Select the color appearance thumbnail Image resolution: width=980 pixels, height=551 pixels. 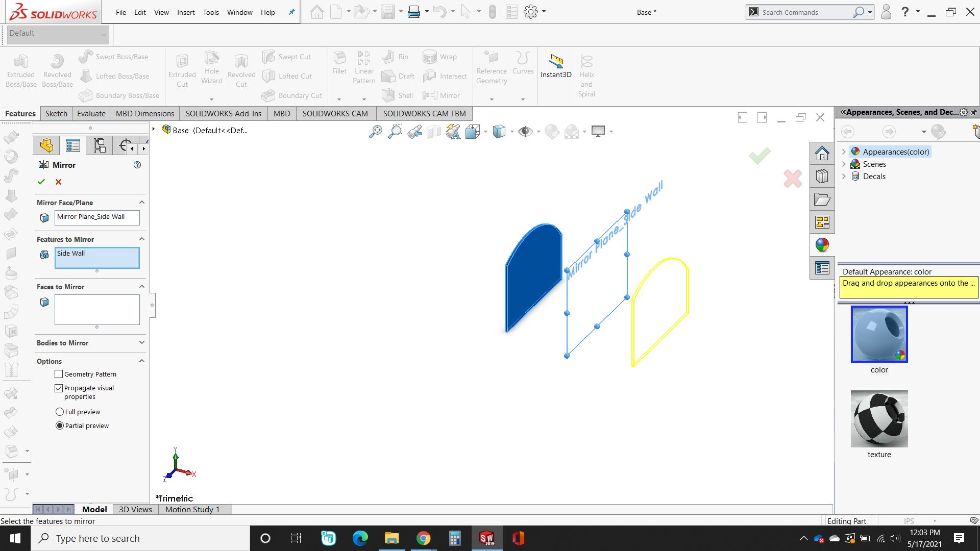pyautogui.click(x=879, y=334)
